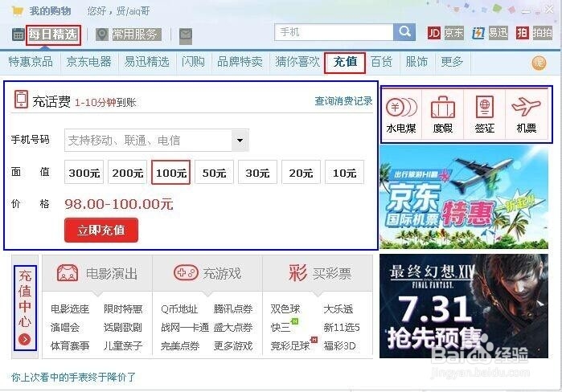The image size is (562, 392).
Task: Open the 大乐透 lottery link
Action: 338,309
